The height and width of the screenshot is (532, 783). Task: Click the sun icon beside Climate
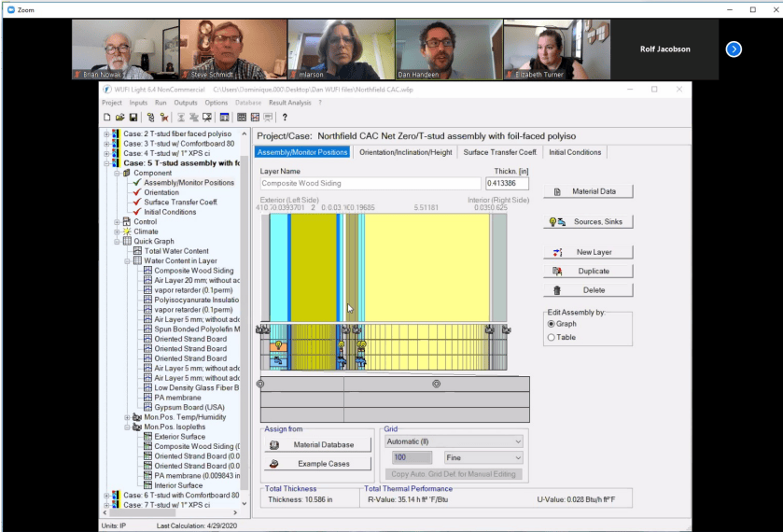(127, 231)
